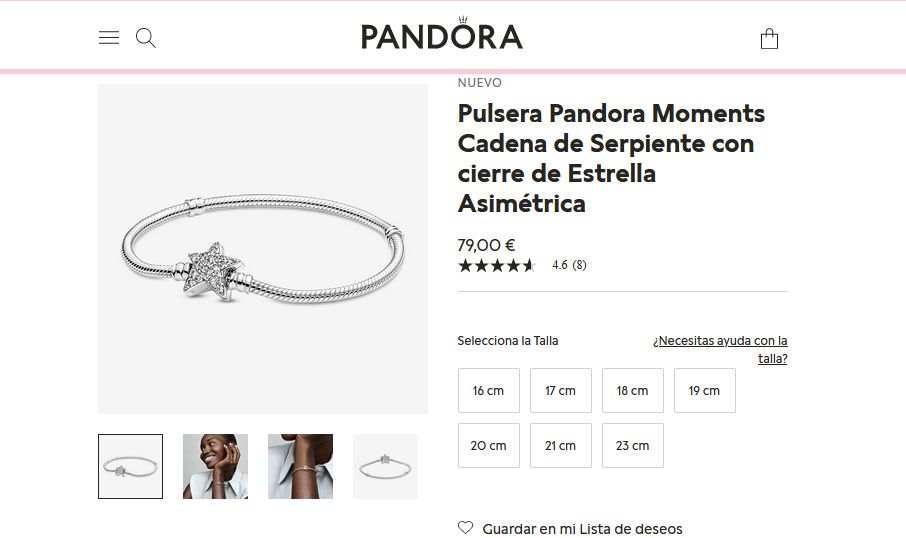
Task: Open the search magnifier icon
Action: pos(146,39)
